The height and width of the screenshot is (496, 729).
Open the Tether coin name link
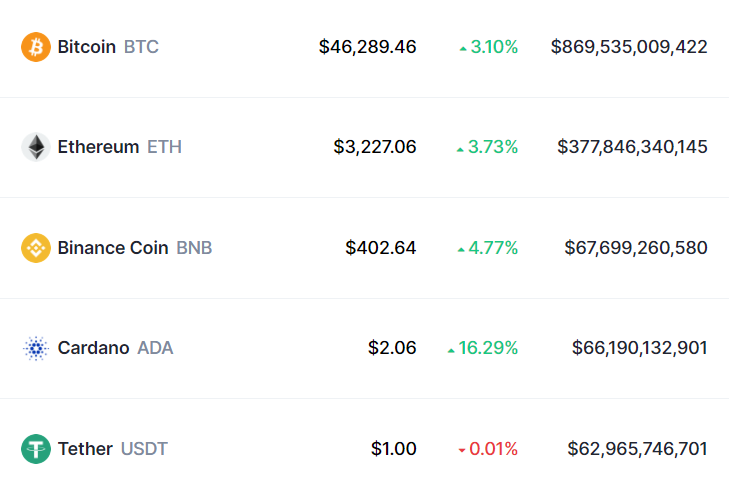click(x=85, y=449)
